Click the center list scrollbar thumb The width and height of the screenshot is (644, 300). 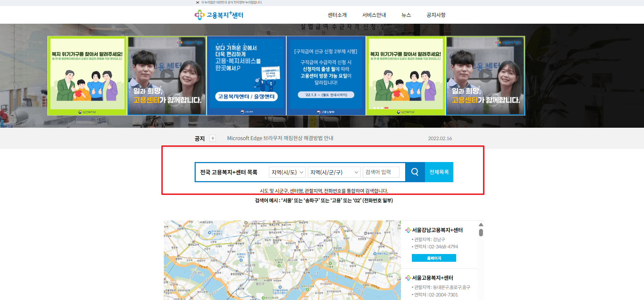[481, 232]
